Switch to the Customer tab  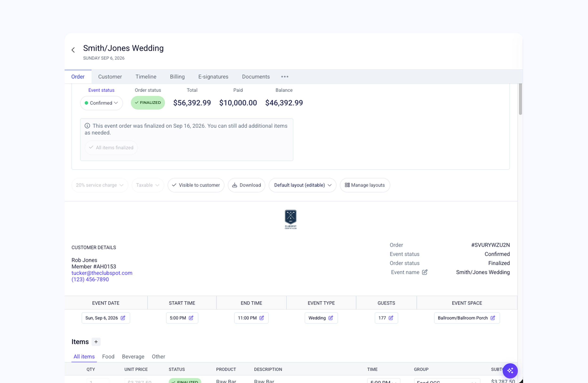(x=110, y=77)
